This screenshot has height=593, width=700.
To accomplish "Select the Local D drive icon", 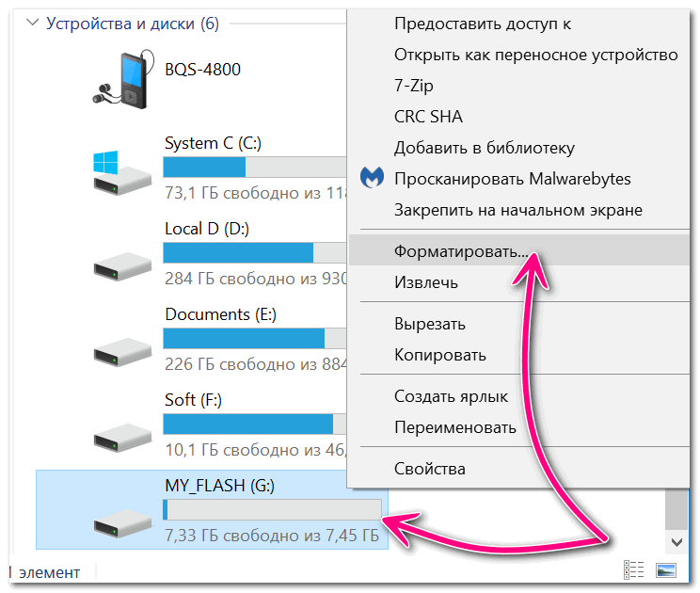I will point(122,266).
